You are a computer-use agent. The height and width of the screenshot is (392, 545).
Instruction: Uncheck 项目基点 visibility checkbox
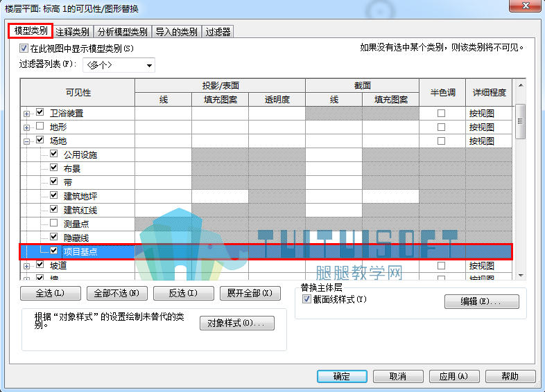[x=53, y=250]
